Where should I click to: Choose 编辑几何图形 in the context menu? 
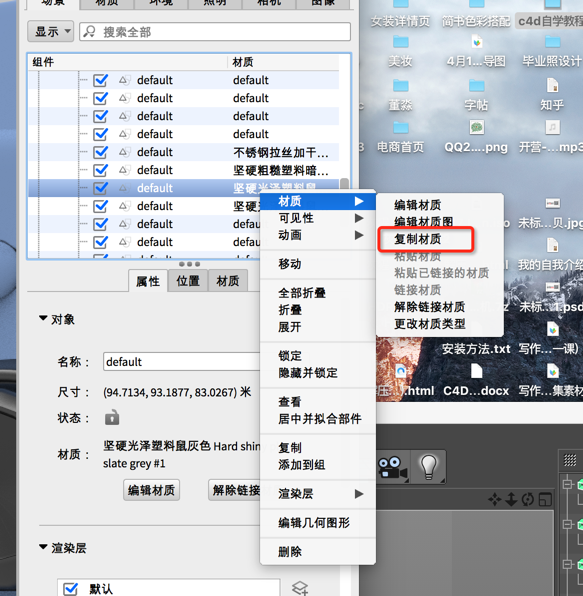point(314,523)
